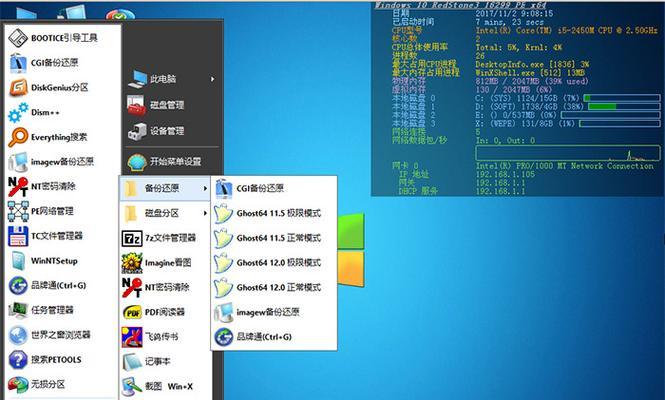Open Everything搜索 magnifier icon
The width and height of the screenshot is (665, 400).
click(x=18, y=137)
